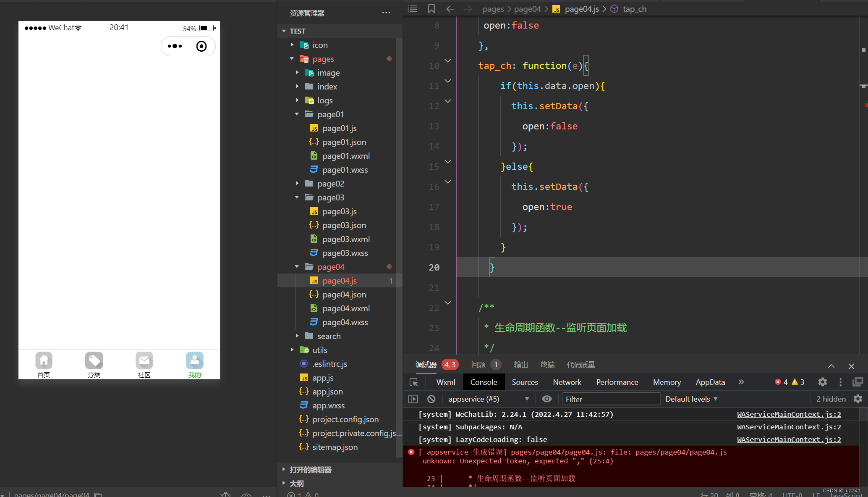Toggle live expression eye icon
The image size is (868, 497).
coord(546,399)
